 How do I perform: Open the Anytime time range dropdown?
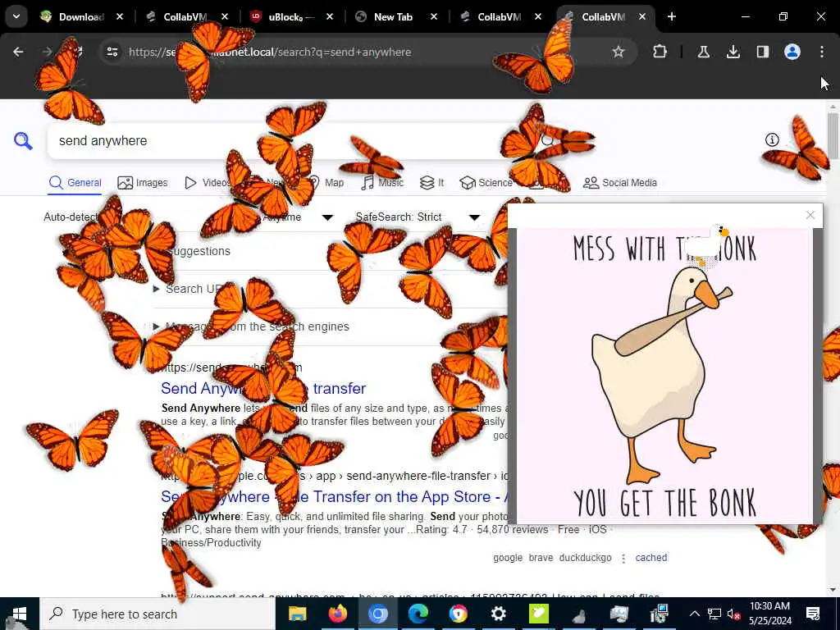point(298,217)
